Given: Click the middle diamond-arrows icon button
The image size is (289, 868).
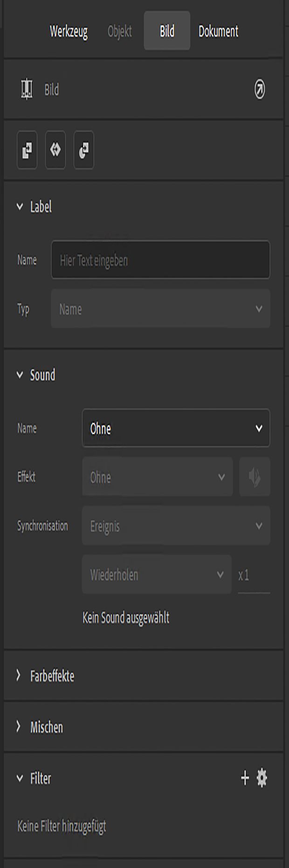Looking at the screenshot, I should (x=55, y=150).
